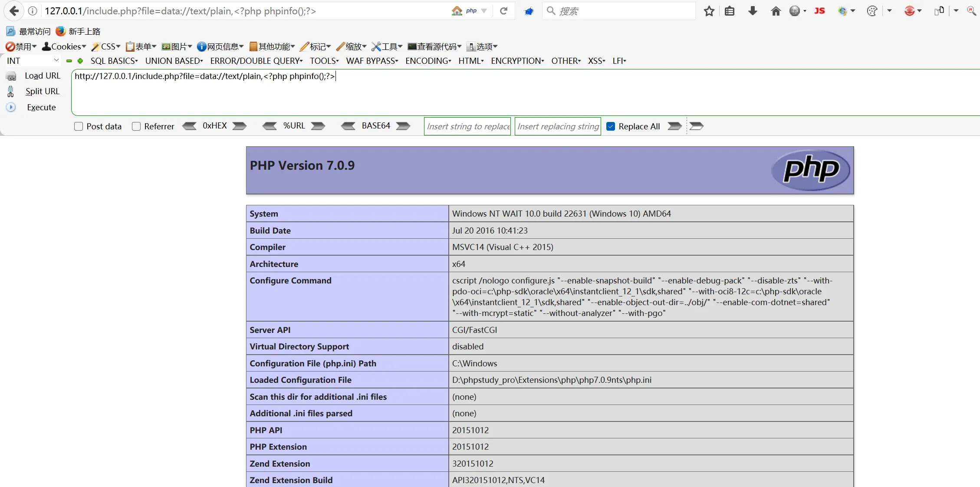The height and width of the screenshot is (487, 980).
Task: Uncheck the Replace All checkbox
Action: pyautogui.click(x=611, y=126)
